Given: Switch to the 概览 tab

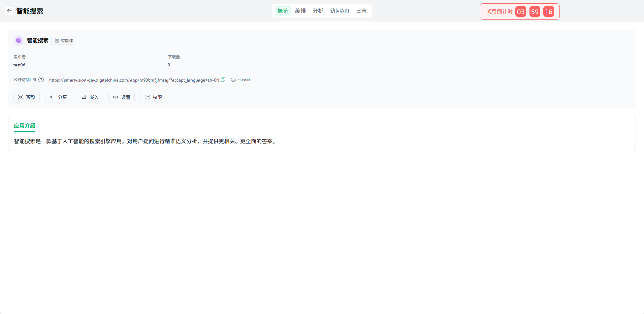Looking at the screenshot, I should [283, 11].
